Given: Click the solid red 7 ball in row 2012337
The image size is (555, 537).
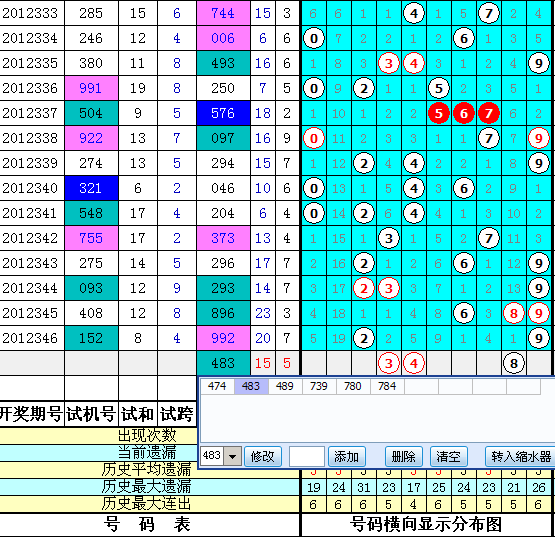Looking at the screenshot, I should [489, 113].
